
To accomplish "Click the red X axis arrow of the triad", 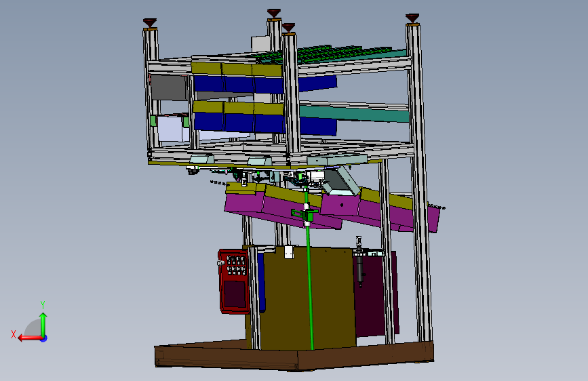I will 30,338.
